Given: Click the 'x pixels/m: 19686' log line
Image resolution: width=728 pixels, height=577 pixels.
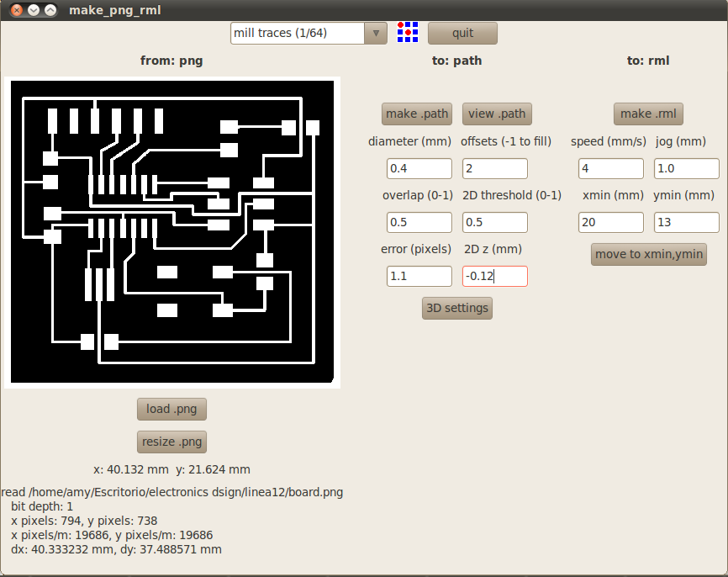Looking at the screenshot, I should 112,535.
